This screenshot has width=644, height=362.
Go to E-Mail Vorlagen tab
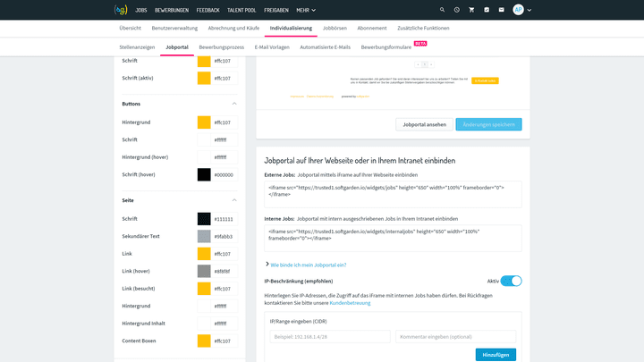coord(273,46)
